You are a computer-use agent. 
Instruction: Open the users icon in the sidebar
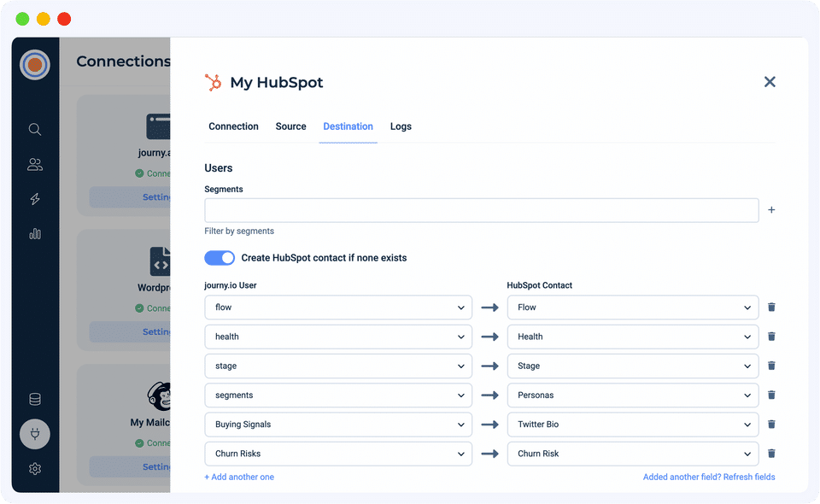(35, 165)
